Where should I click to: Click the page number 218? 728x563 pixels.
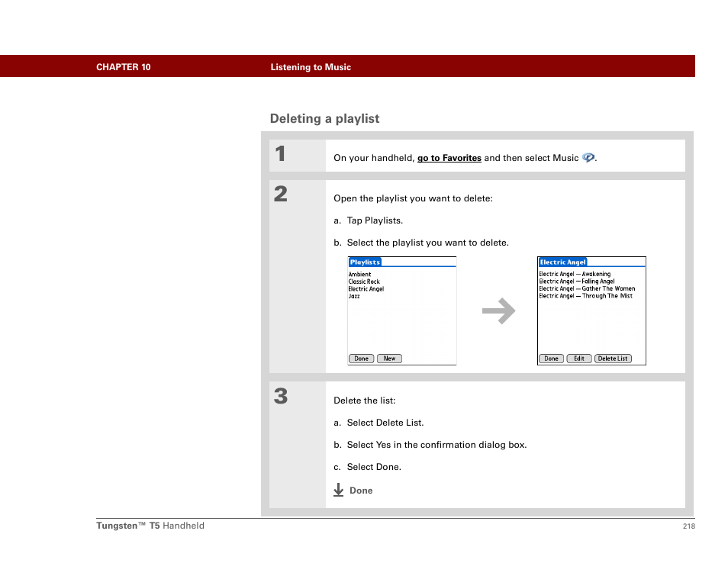coord(689,526)
